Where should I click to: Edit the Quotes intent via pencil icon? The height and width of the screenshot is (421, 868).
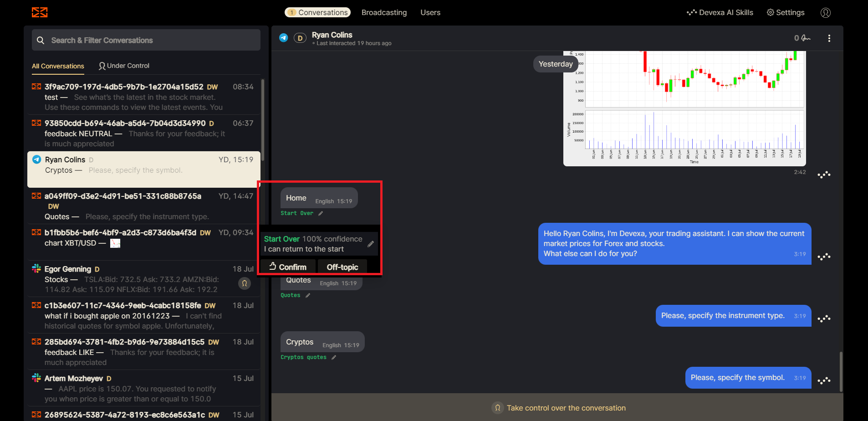coord(308,295)
